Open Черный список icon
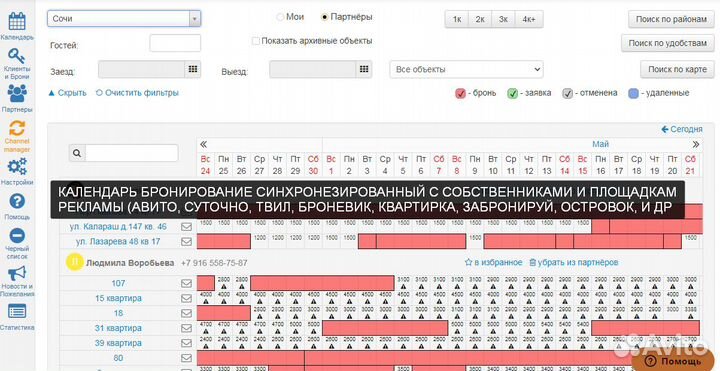Viewport: 720px width, 371px height. coord(17,236)
